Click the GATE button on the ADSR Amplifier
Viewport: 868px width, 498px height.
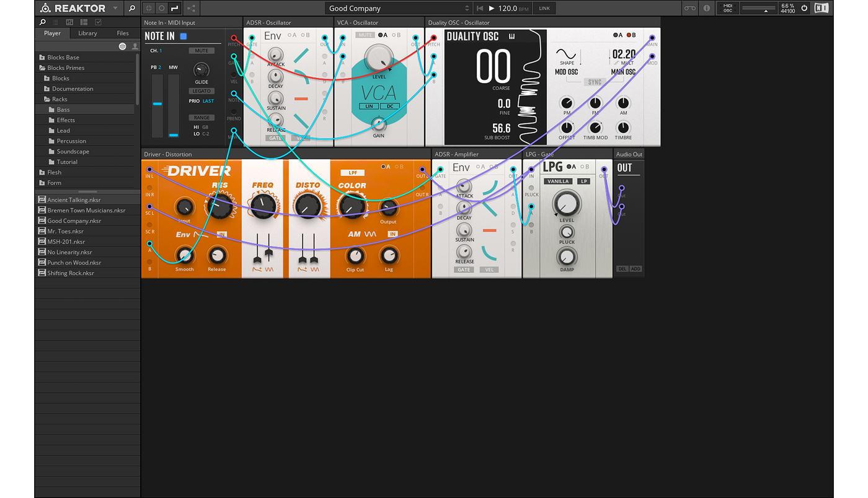tap(464, 270)
